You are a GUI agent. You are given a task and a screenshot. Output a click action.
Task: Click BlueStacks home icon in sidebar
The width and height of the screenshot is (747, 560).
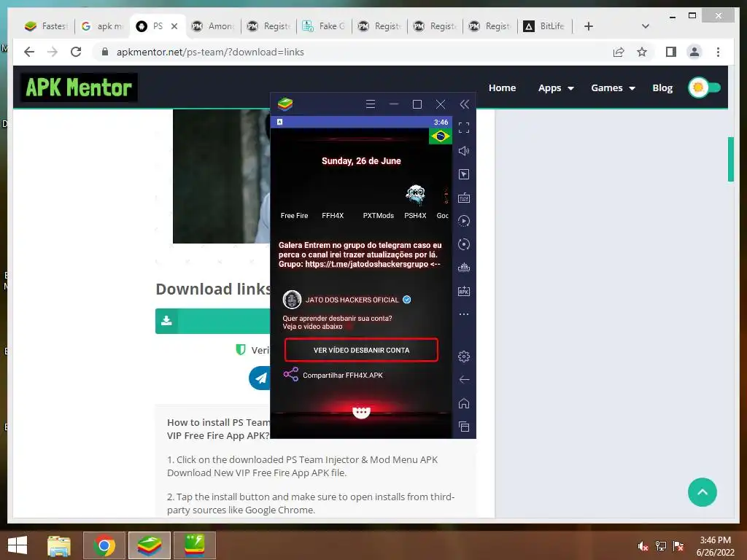click(463, 403)
